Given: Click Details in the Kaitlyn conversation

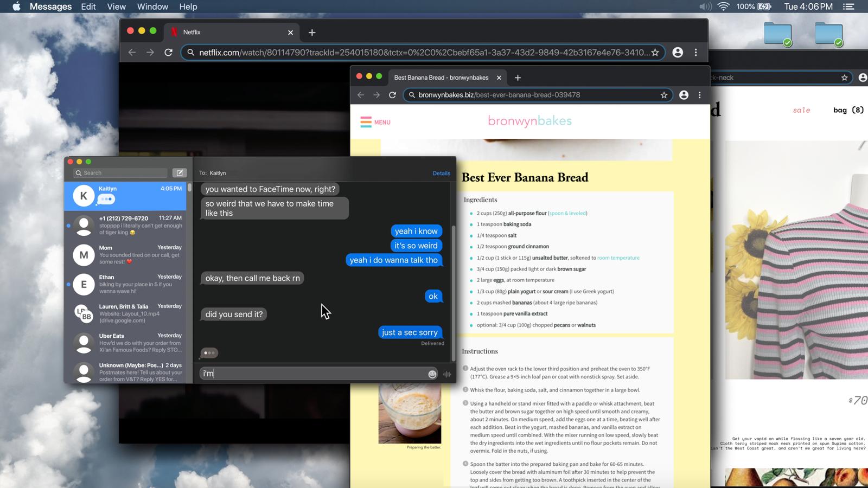Looking at the screenshot, I should [x=441, y=173].
